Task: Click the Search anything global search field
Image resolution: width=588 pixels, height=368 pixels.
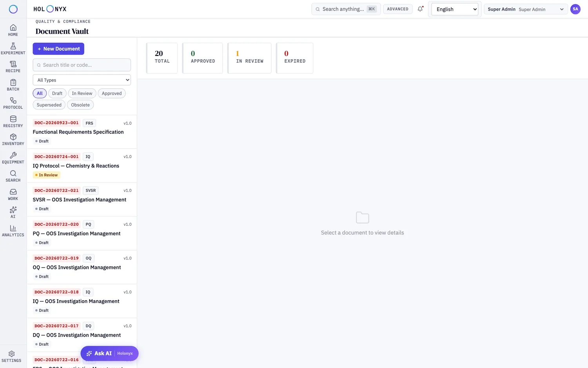Action: click(x=346, y=9)
